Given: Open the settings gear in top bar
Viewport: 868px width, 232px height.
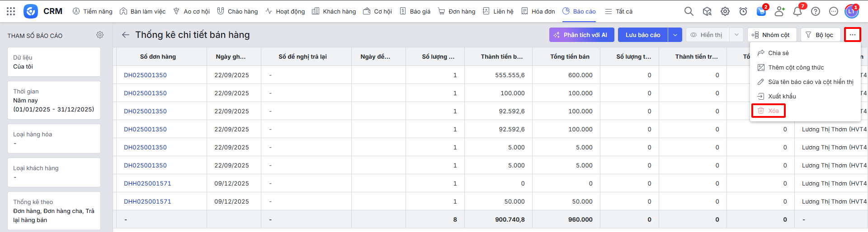Looking at the screenshot, I should (725, 11).
